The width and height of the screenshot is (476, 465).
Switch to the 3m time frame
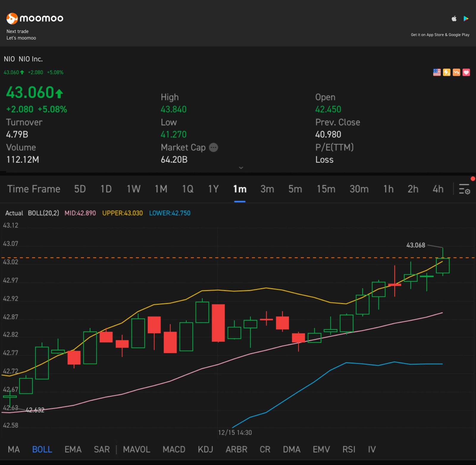pos(267,189)
